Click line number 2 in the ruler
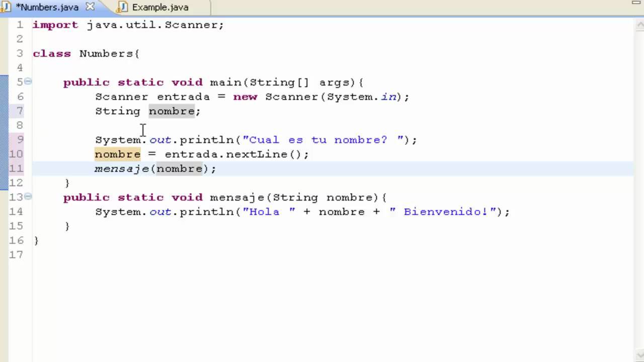This screenshot has width=644, height=362. 20,39
